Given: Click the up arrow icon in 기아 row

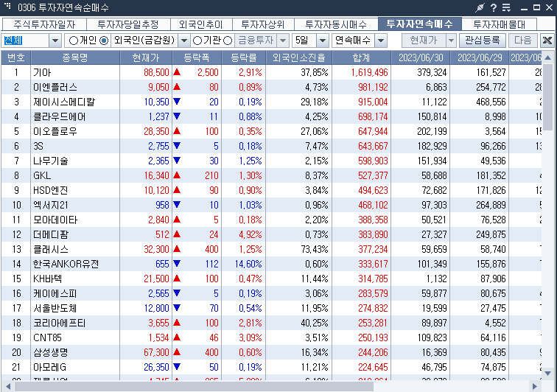Looking at the screenshot, I should tap(177, 72).
